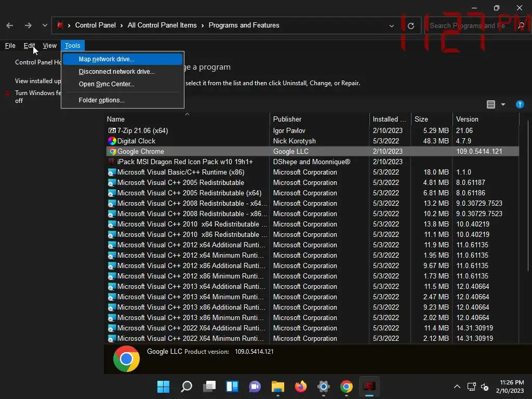Open network icon in system tray

coord(471,387)
